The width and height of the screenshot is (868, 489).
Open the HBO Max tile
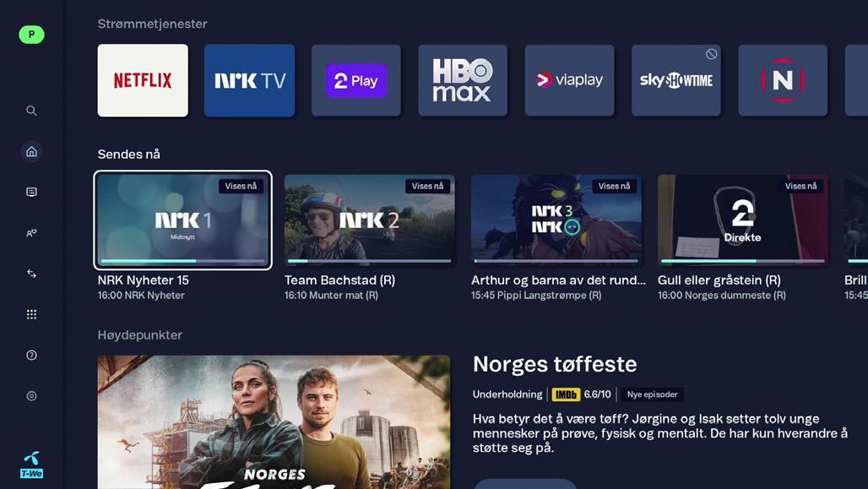pos(463,80)
